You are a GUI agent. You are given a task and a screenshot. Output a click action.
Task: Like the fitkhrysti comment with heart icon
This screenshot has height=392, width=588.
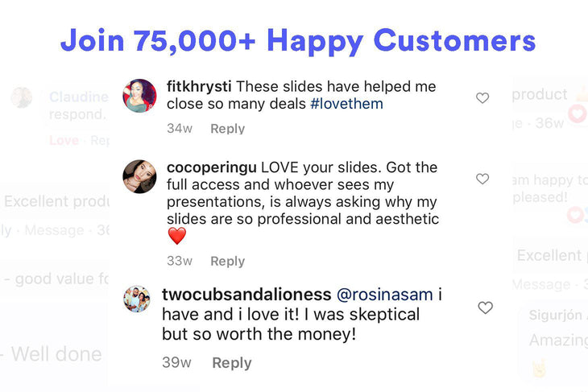pos(482,98)
